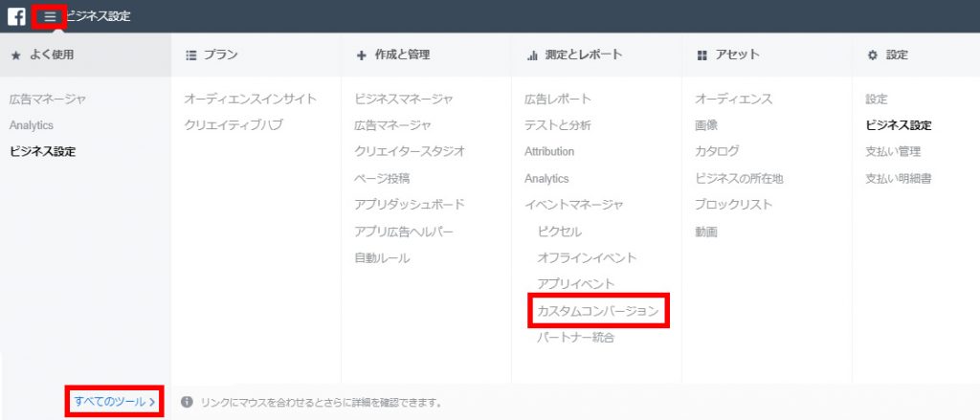Select ビジネス設定 under よく使用
The image size is (980, 420).
click(x=42, y=151)
